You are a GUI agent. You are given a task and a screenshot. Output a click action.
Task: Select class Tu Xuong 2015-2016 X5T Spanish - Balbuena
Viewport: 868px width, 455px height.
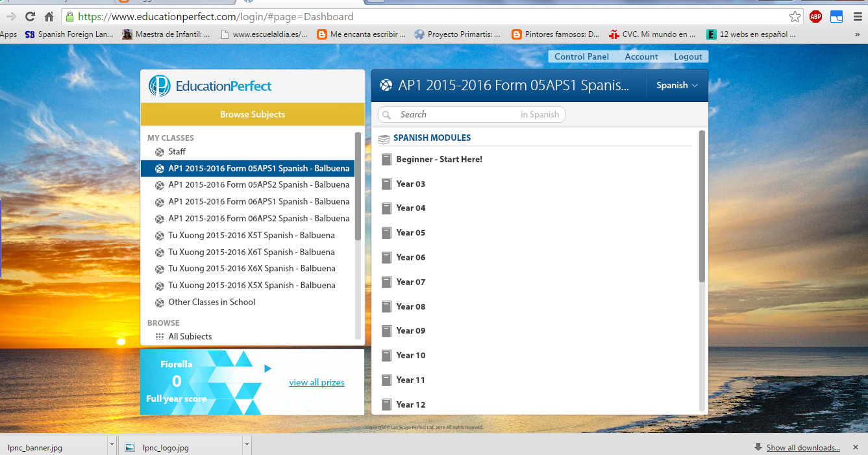tap(248, 235)
